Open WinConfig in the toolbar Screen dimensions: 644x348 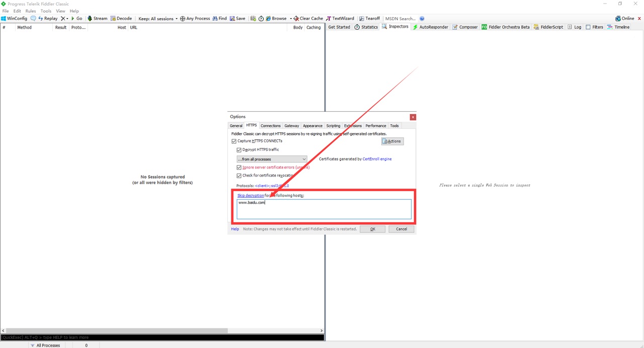click(14, 19)
